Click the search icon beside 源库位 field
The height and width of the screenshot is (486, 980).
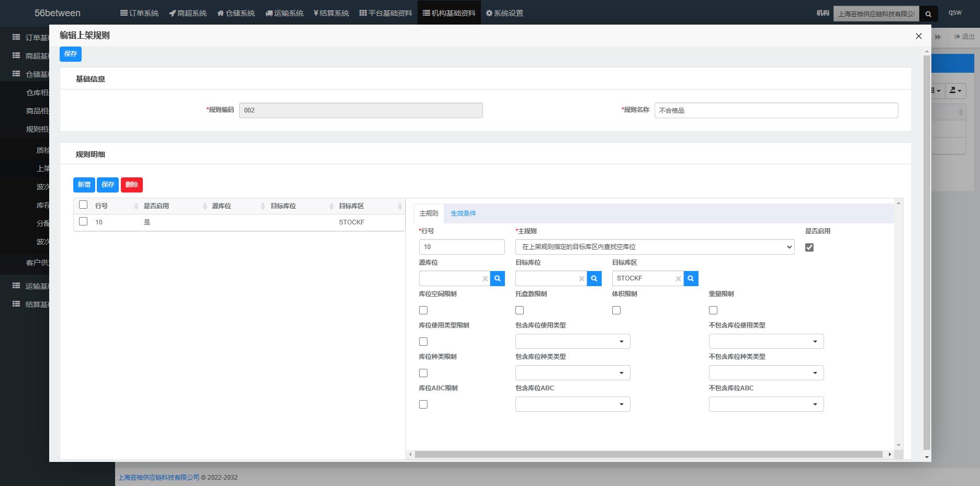click(x=498, y=278)
